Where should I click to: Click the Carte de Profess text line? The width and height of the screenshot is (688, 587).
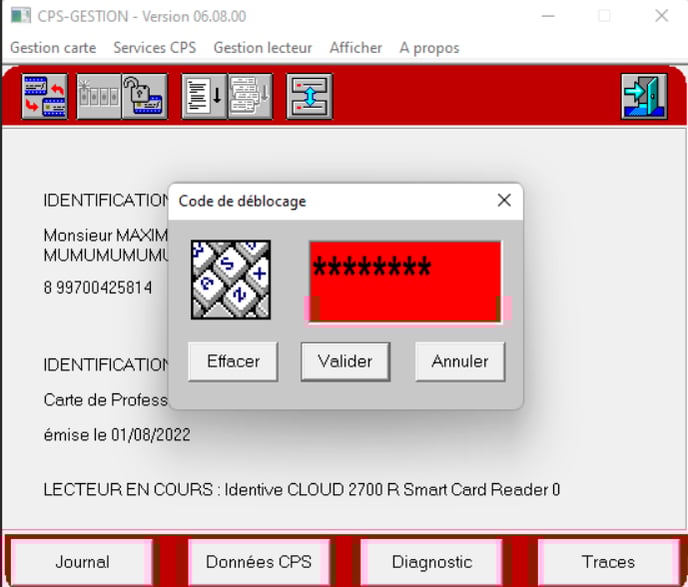[x=106, y=400]
